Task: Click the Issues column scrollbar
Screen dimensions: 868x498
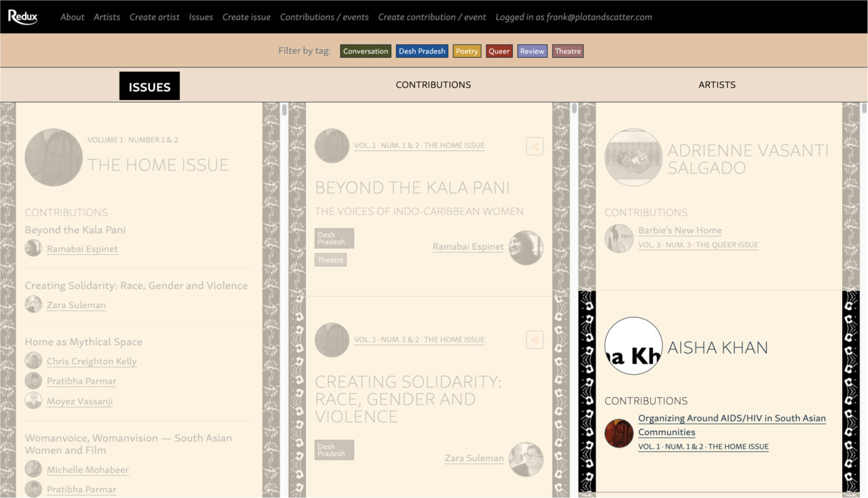Action: 284,110
